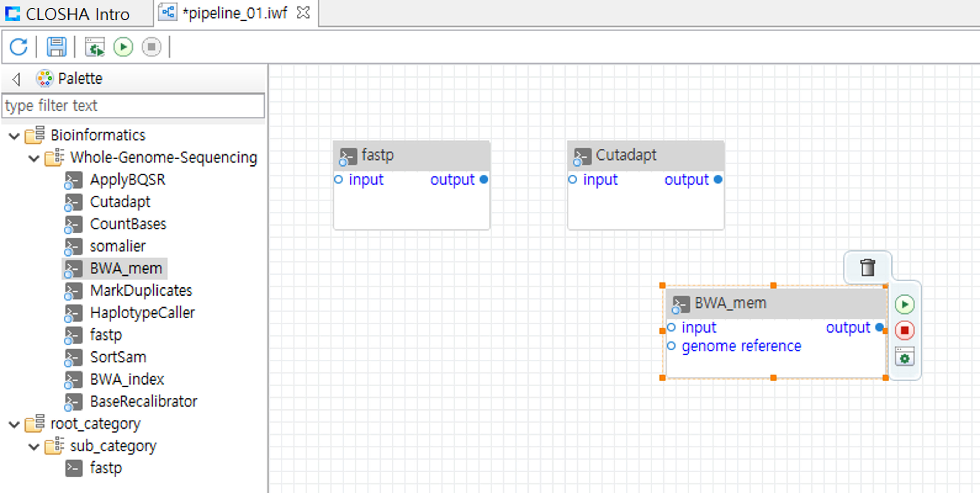Select MarkDuplicates palette item
The width and height of the screenshot is (980, 493).
click(x=141, y=290)
